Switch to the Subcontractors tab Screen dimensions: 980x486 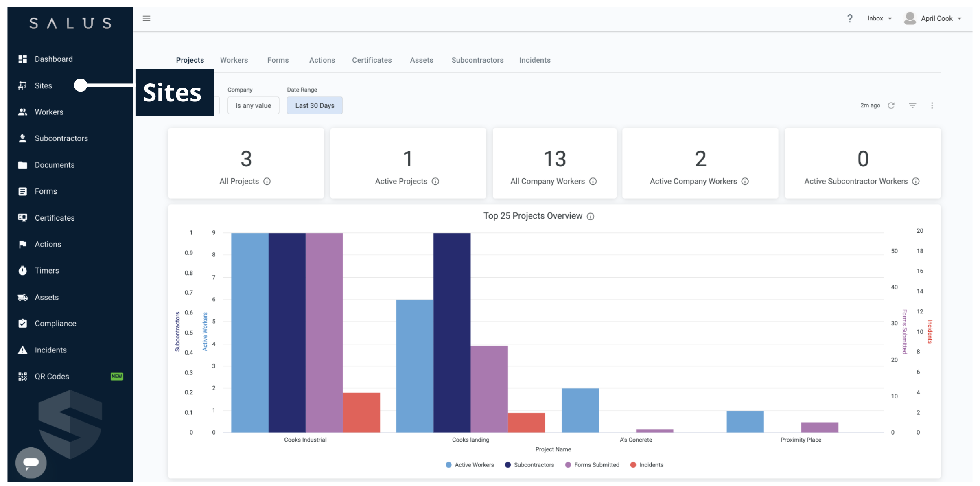pyautogui.click(x=477, y=60)
